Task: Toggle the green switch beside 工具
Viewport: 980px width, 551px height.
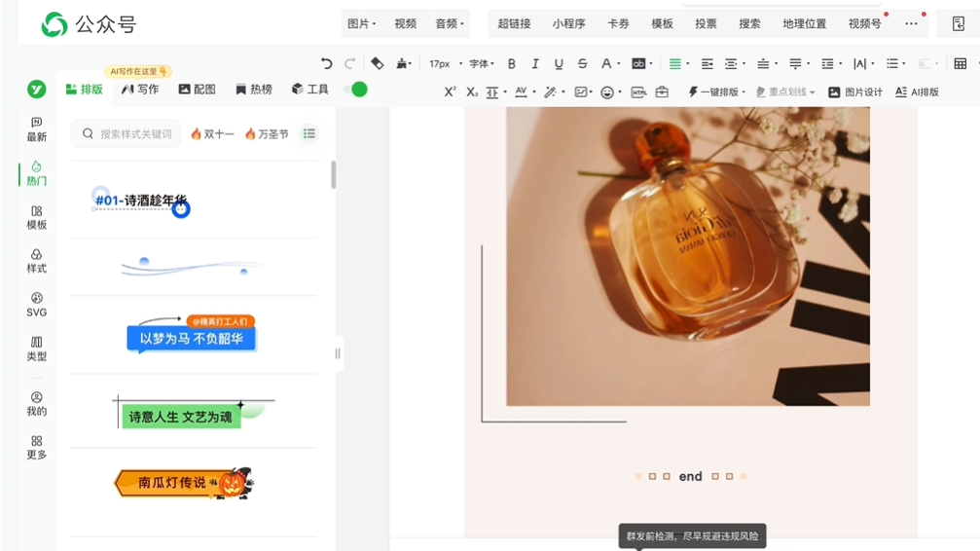Action: [356, 90]
